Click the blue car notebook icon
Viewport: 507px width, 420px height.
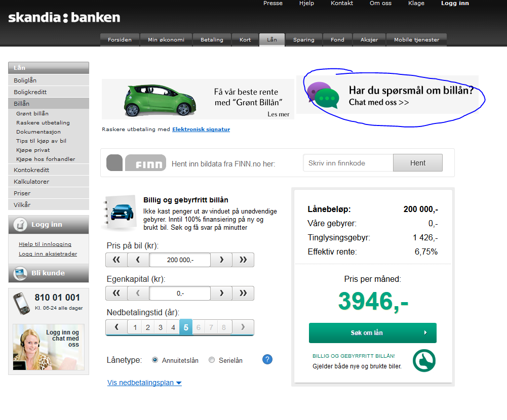coord(120,213)
